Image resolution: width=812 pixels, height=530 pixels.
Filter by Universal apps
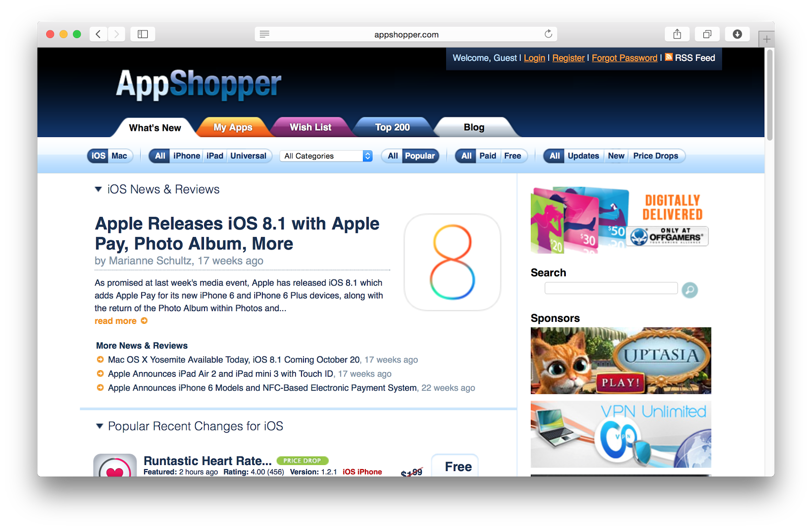coord(249,156)
